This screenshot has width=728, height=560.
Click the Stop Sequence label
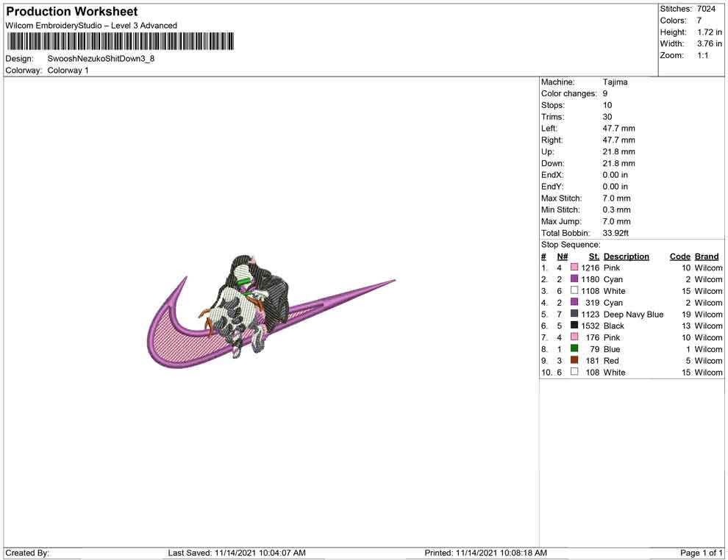[571, 245]
